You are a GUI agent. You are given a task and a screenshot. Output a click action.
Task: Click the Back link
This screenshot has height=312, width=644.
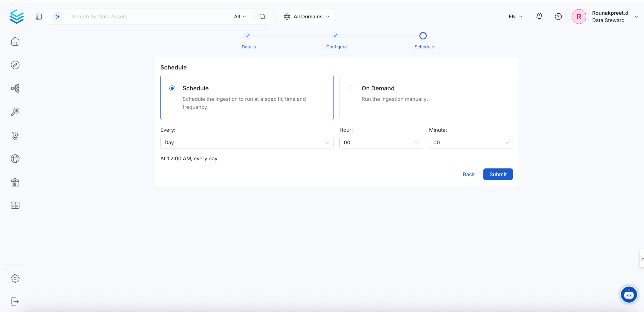[x=469, y=174]
